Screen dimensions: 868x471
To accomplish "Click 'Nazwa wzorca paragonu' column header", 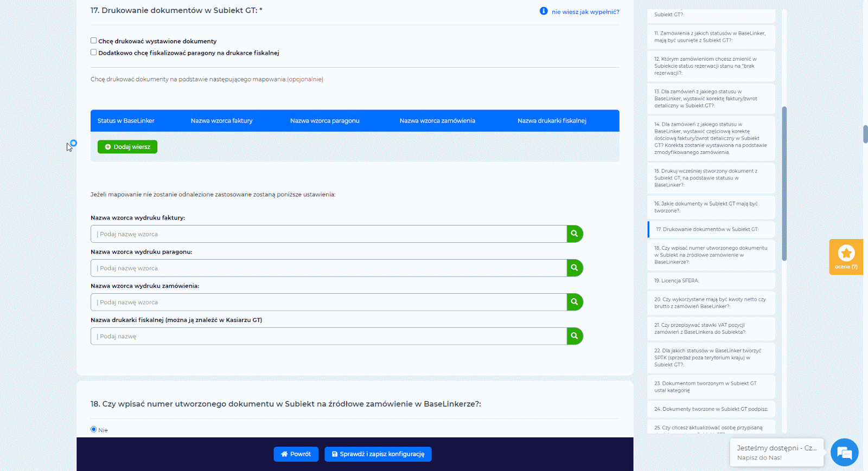I will pos(324,121).
